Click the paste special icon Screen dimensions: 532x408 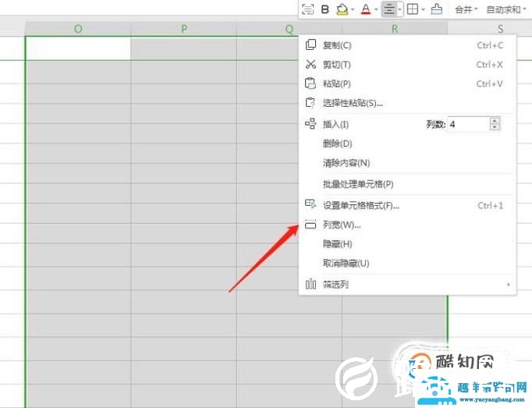click(x=310, y=102)
